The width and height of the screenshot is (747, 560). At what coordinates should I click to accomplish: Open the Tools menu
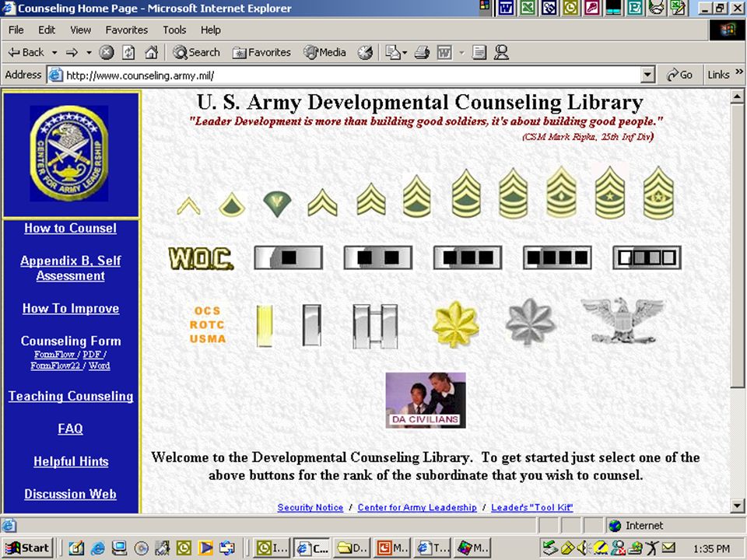point(174,30)
